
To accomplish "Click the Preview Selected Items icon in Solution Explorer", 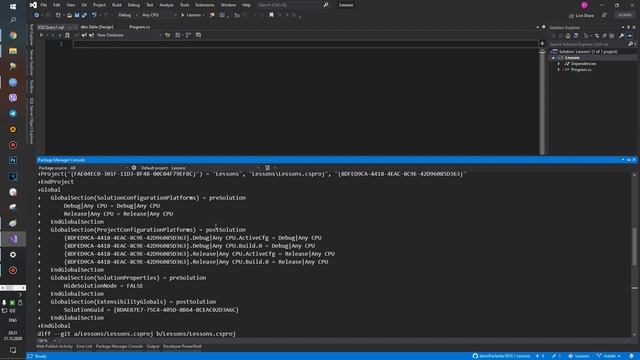I will click(629, 36).
